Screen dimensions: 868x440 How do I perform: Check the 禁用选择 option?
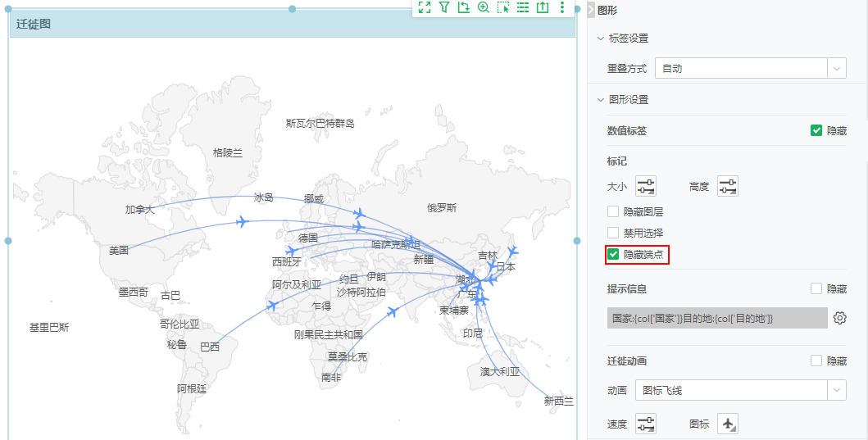click(613, 233)
